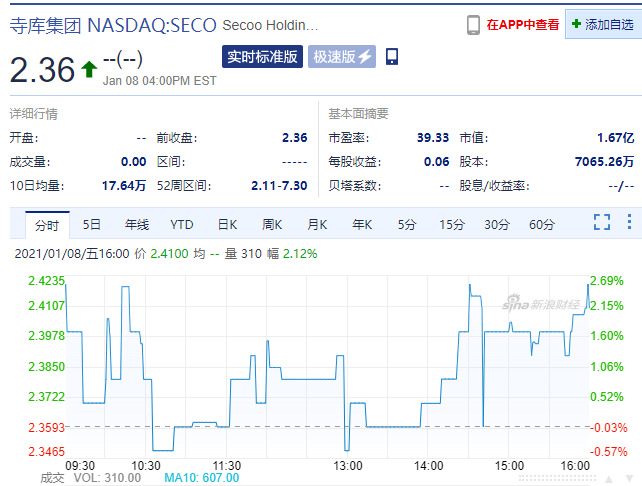Click the 市值 value 1.67亿
The height and width of the screenshot is (486, 642).
(x=616, y=138)
